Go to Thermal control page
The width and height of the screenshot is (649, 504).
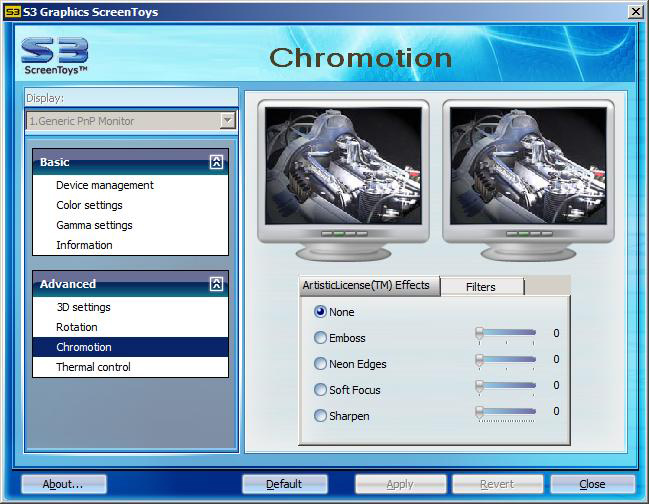click(93, 367)
